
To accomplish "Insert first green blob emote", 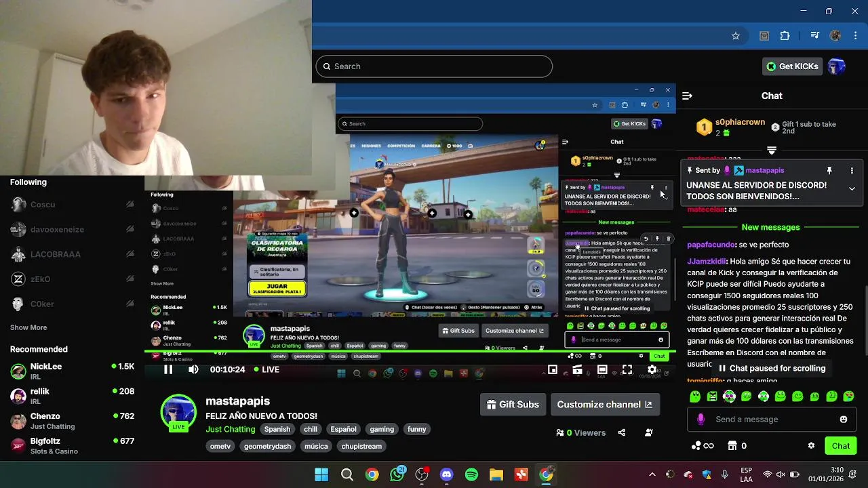I will (695, 396).
